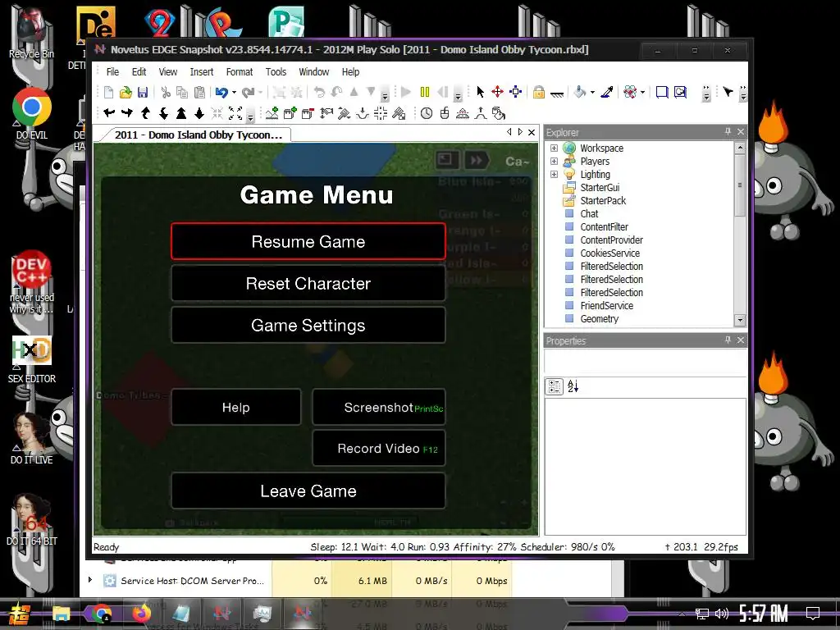The image size is (840, 630).
Task: Choose the red Move tool
Action: [x=498, y=92]
